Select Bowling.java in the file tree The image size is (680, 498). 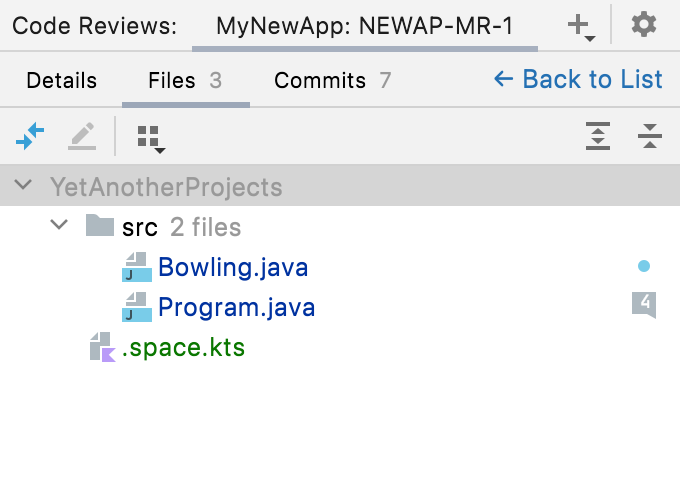tap(232, 267)
